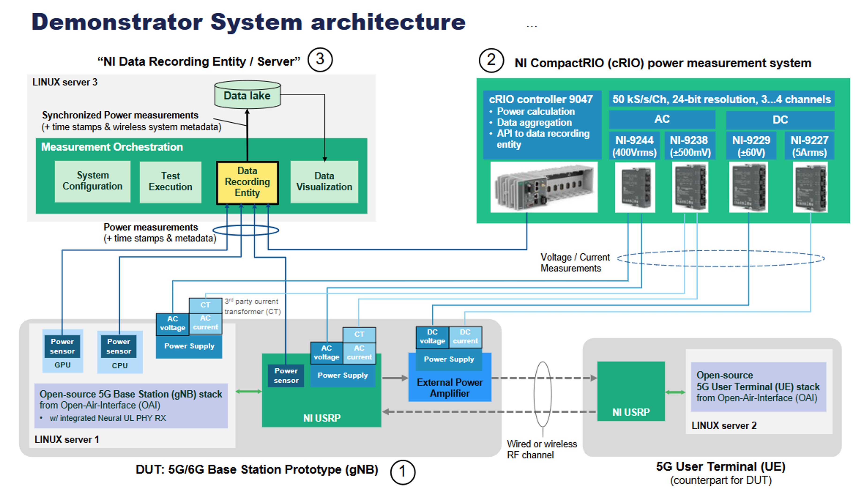Viewport: 868px width, 495px height.
Task: Click the NI-9229 module image
Action: [749, 187]
